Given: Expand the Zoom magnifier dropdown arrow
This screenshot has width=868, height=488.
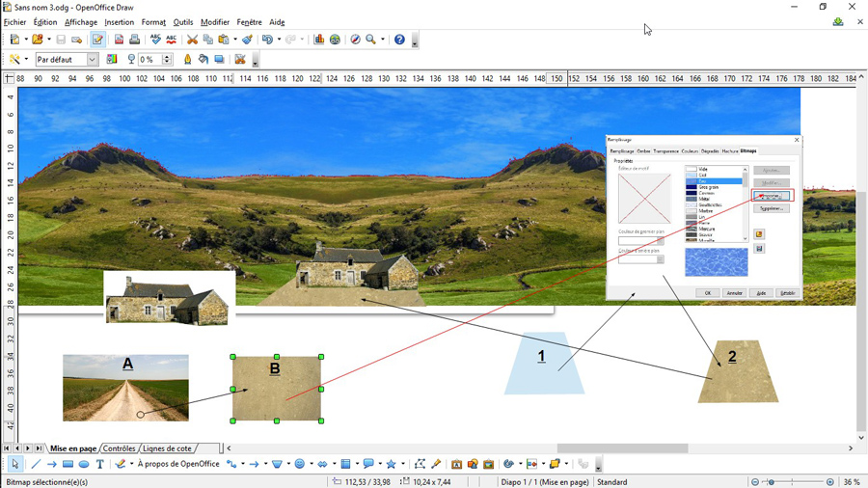Looking at the screenshot, I should pos(382,40).
